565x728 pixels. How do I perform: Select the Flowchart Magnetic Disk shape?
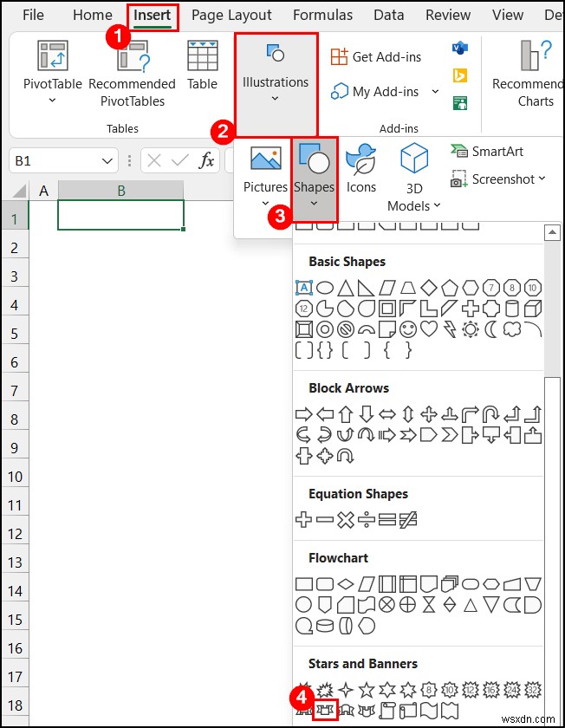324,626
